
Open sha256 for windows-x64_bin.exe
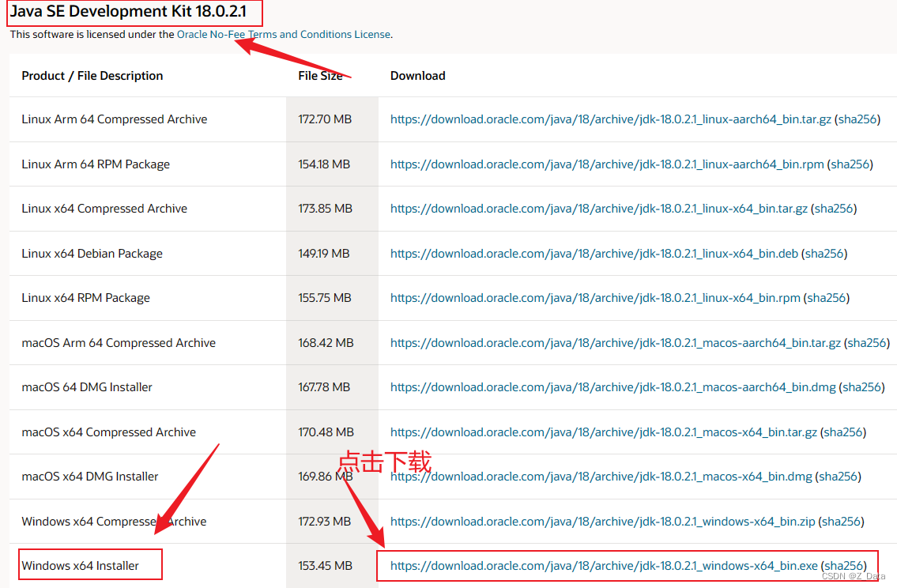coord(844,566)
